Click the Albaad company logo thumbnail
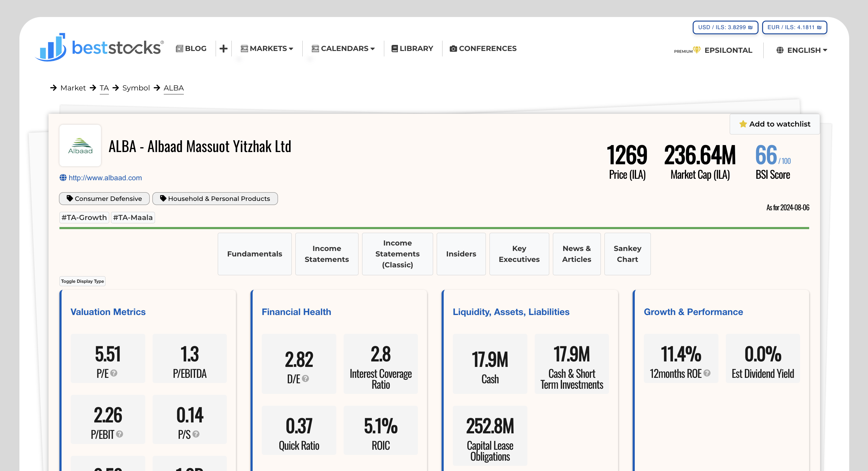 tap(80, 145)
